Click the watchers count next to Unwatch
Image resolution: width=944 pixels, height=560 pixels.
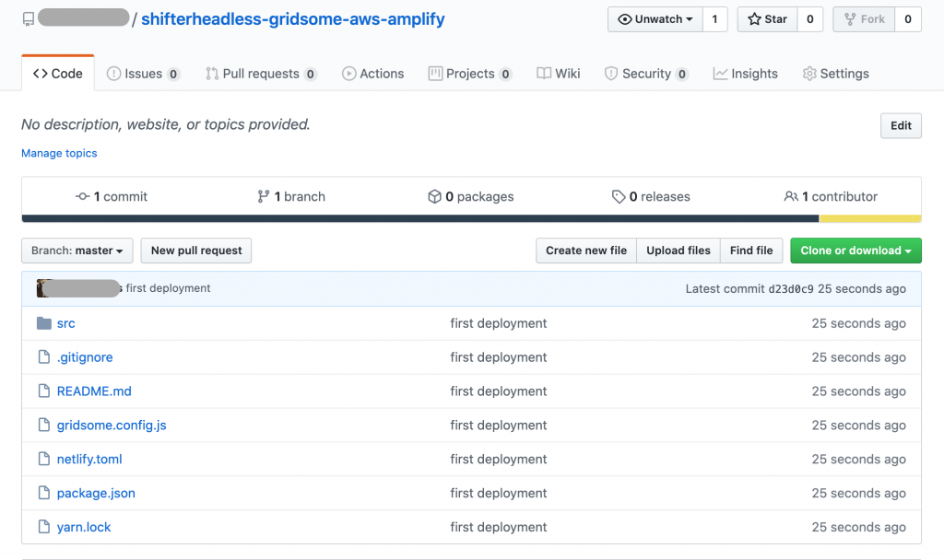point(714,19)
